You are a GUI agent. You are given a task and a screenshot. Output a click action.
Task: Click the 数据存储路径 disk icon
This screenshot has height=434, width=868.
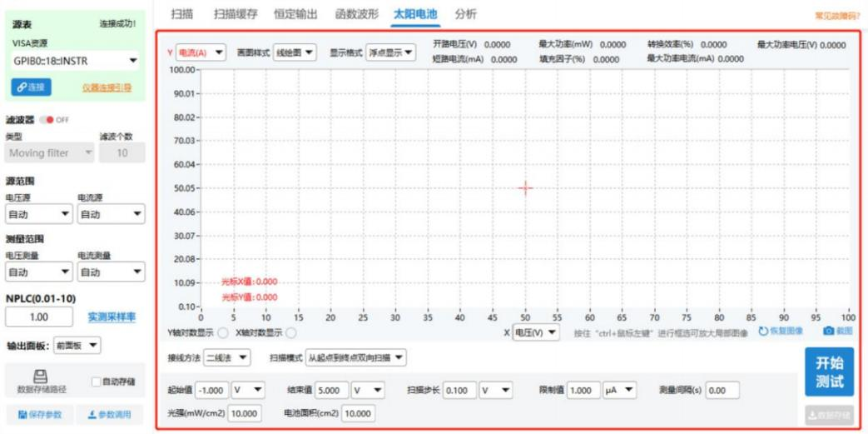coord(41,376)
